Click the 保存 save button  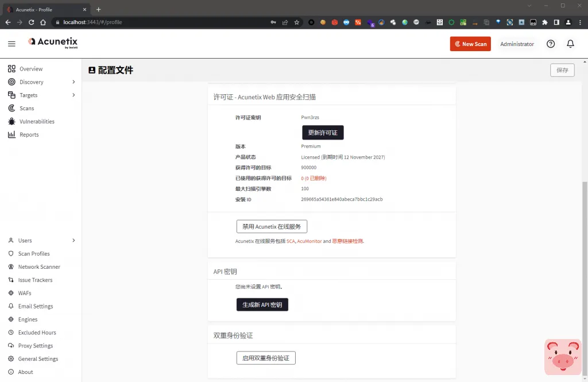(562, 70)
